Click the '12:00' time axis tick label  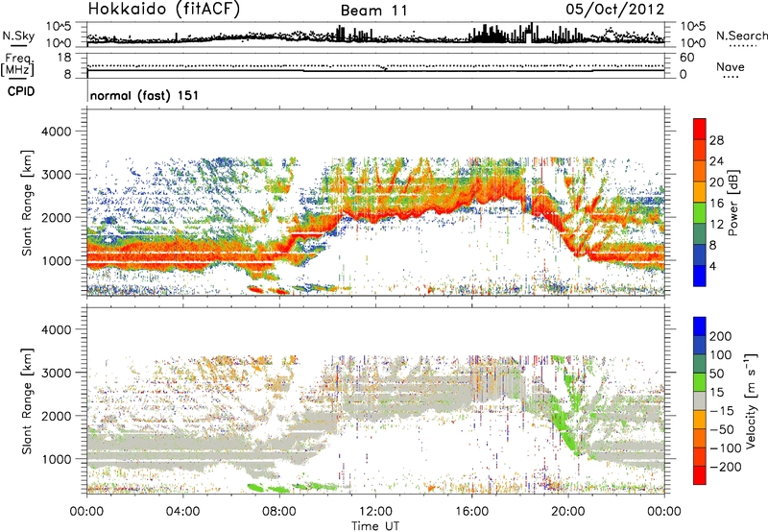[375, 512]
